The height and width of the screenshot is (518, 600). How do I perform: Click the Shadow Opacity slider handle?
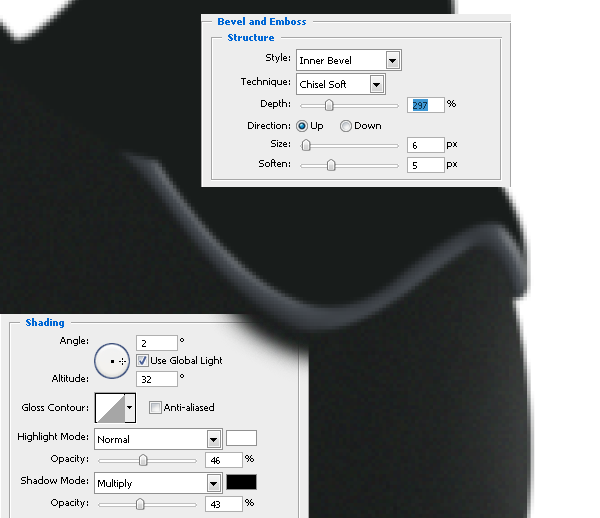[x=140, y=504]
